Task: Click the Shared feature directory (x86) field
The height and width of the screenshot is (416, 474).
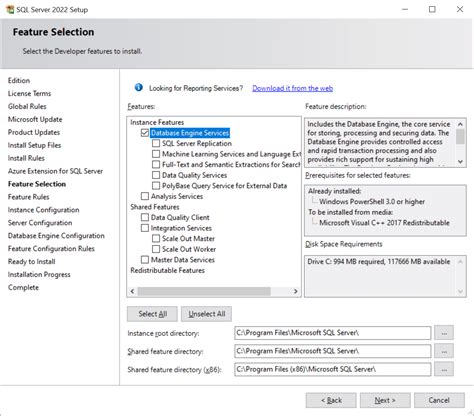Action: tap(332, 369)
